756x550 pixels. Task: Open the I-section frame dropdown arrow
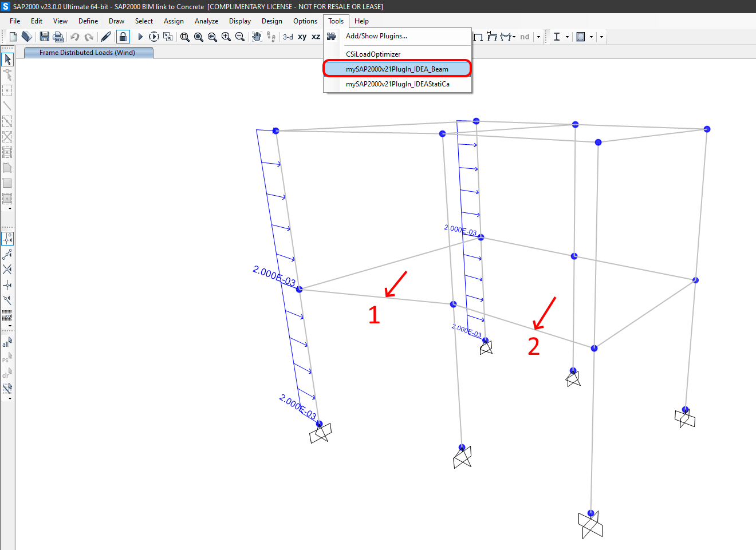coord(568,36)
